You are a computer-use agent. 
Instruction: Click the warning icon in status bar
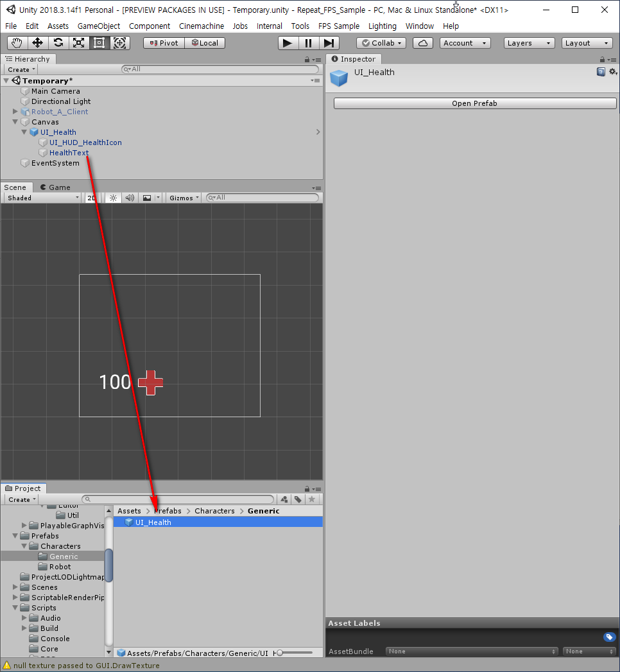click(x=6, y=665)
